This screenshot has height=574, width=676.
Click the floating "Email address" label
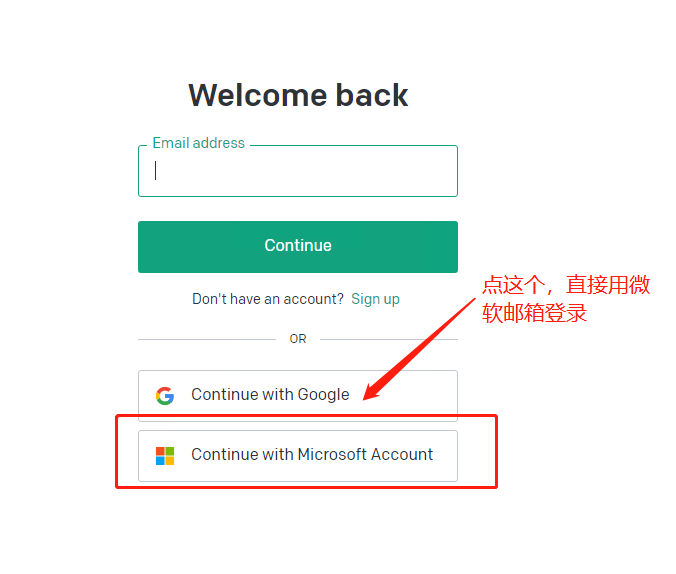coord(198,143)
